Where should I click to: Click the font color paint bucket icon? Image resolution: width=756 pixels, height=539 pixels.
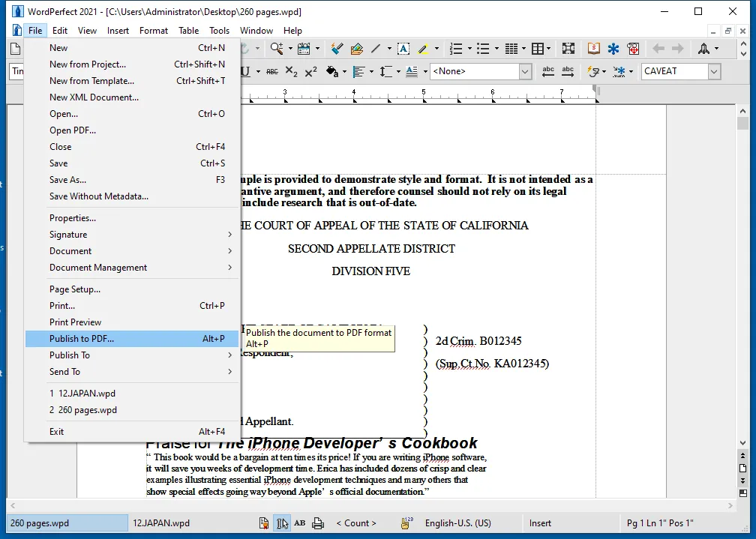click(331, 71)
